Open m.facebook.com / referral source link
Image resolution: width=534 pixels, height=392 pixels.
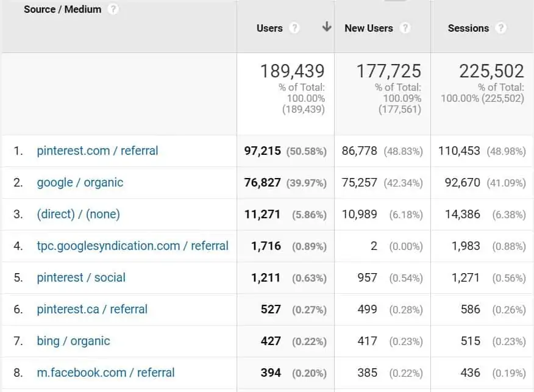pyautogui.click(x=105, y=372)
